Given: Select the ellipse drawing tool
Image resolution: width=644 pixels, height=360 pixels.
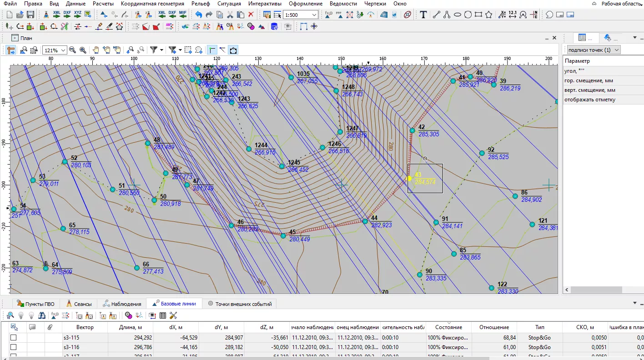Looking at the screenshot, I should click(x=458, y=15).
